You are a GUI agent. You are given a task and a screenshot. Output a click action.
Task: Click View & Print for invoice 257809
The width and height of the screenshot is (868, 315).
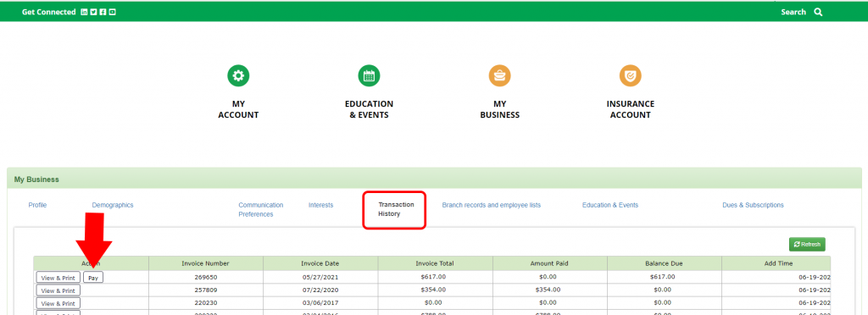(58, 290)
